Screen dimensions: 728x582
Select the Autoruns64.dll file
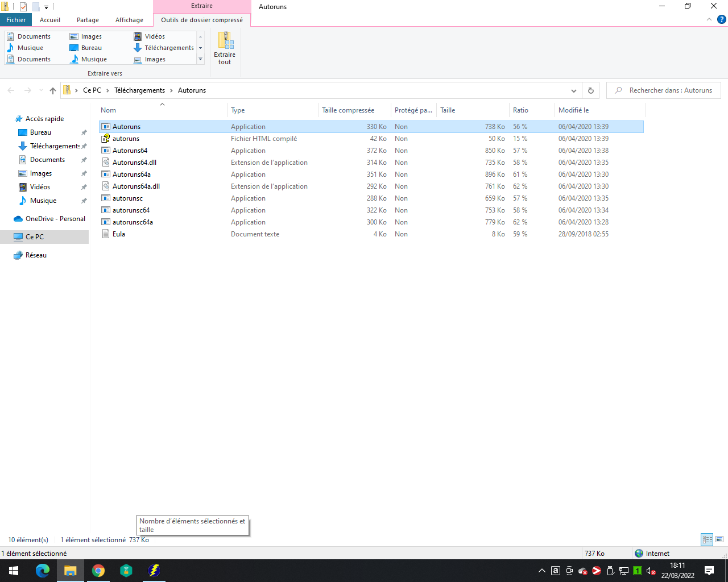[x=371, y=163]
